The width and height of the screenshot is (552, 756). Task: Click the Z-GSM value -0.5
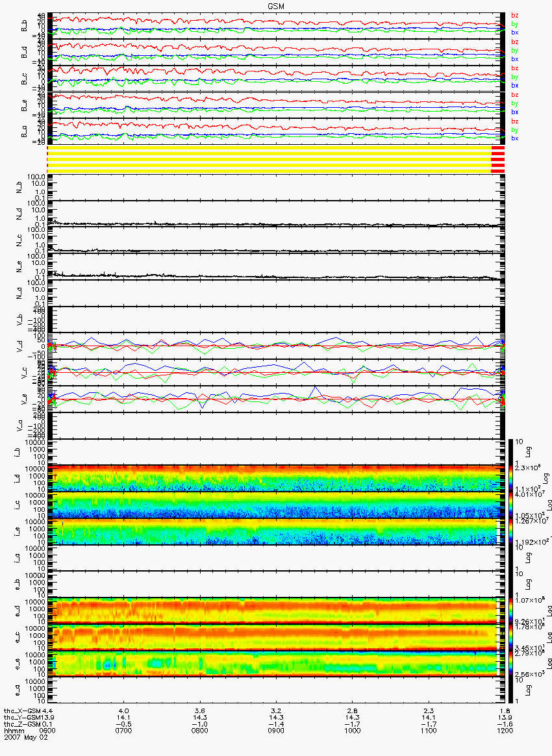pos(124,724)
